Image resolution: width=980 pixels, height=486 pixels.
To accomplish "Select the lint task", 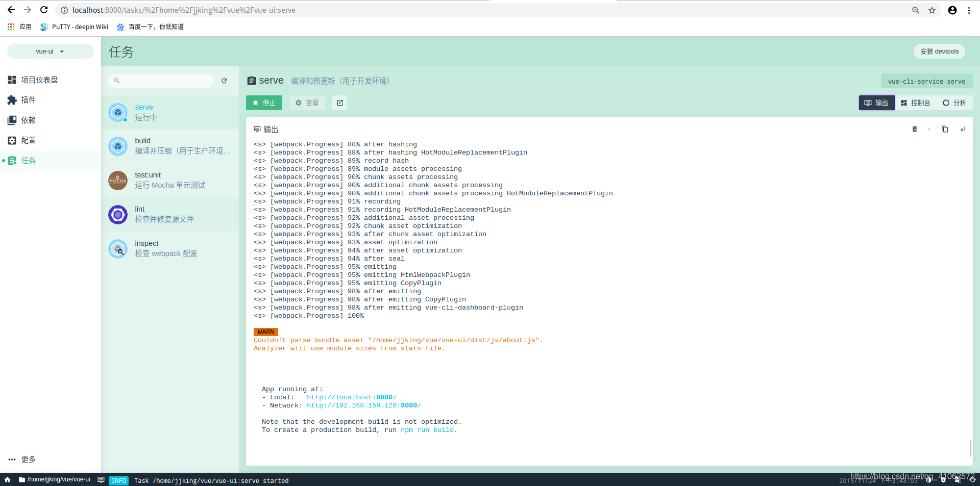I will click(170, 215).
